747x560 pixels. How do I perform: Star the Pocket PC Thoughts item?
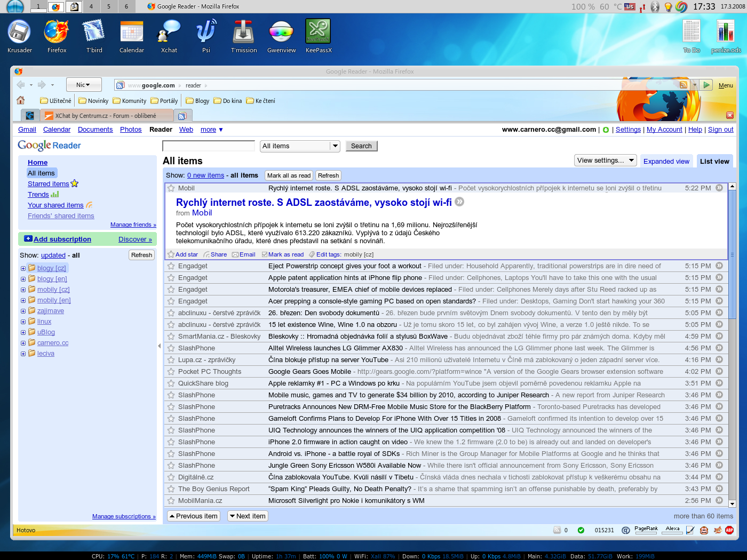pyautogui.click(x=171, y=372)
